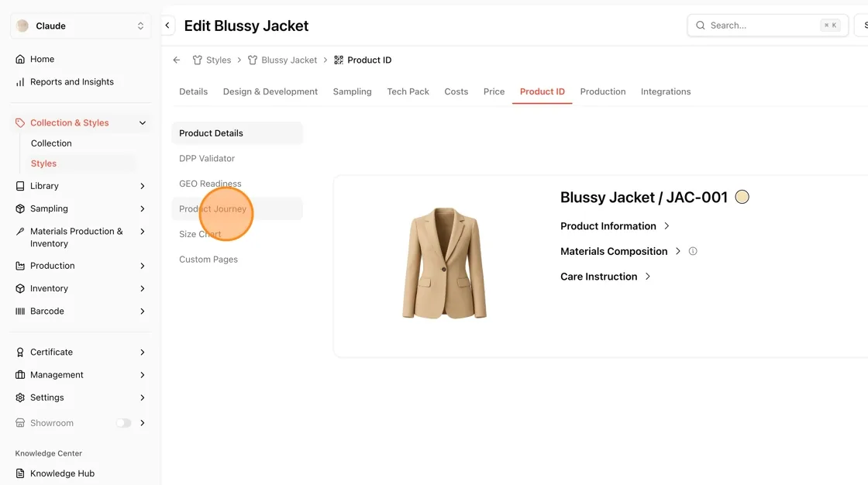Click the Production factory icon

tap(20, 266)
